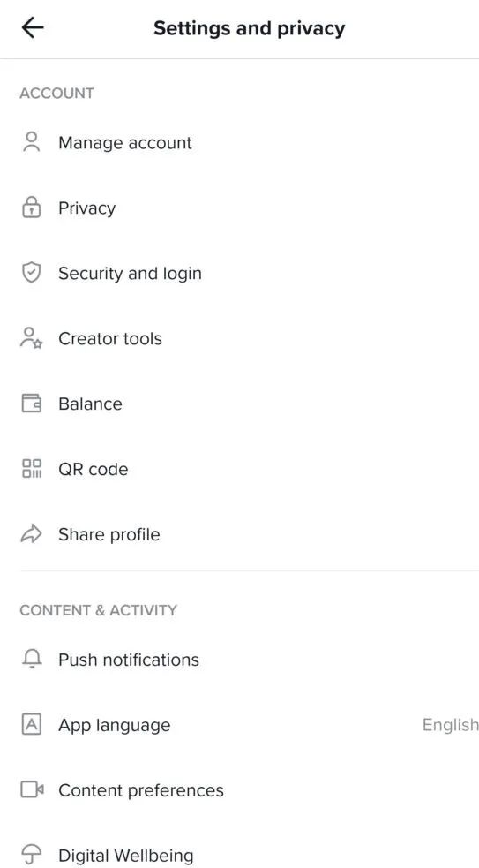The image size is (479, 868).
Task: Tap the Digital Wellbeing umbrella icon
Action: tap(32, 856)
